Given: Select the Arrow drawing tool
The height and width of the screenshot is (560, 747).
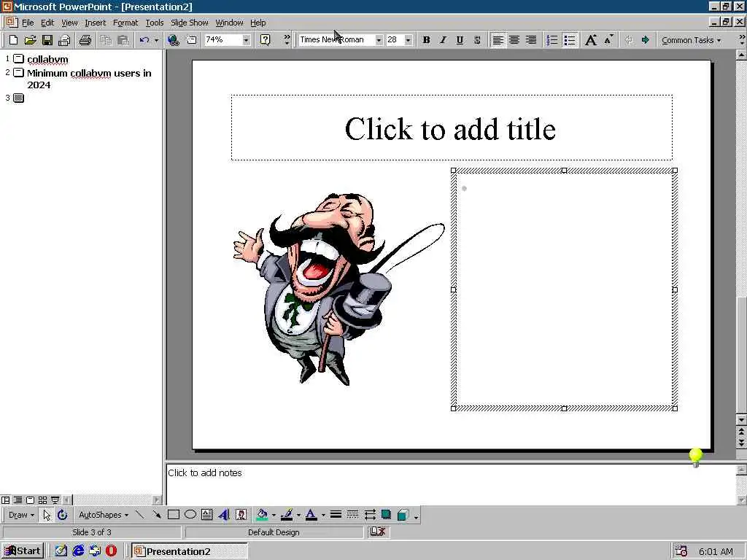Looking at the screenshot, I should point(156,515).
